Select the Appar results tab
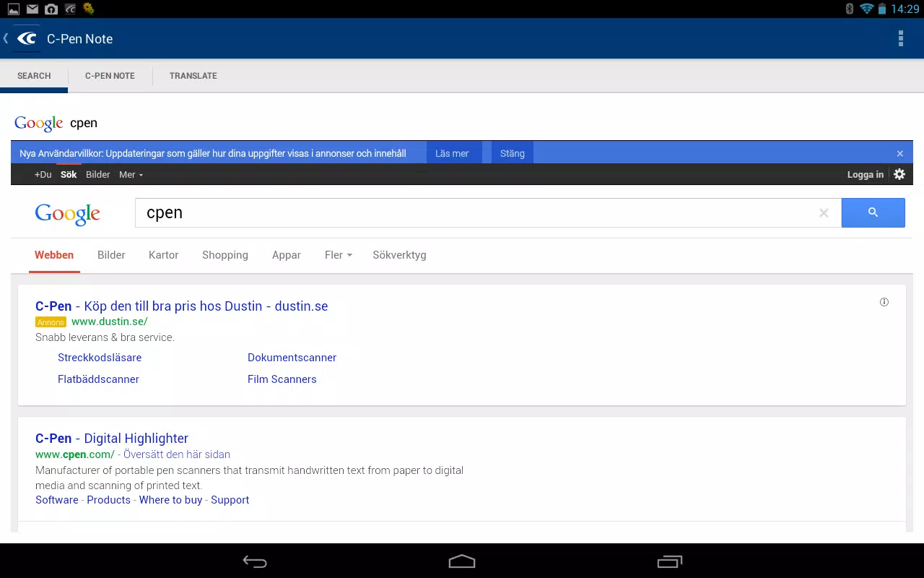Image resolution: width=924 pixels, height=578 pixels. click(287, 255)
